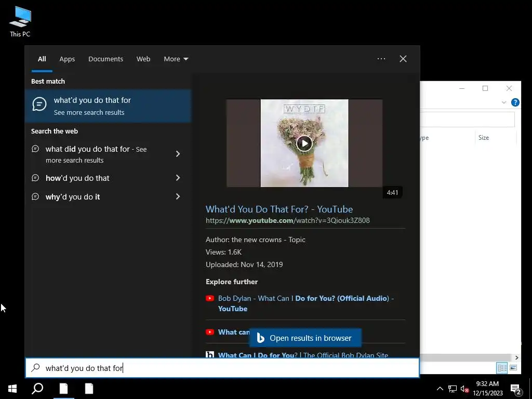
Task: Expand arrow for 'how'd you do that'
Action: click(178, 178)
